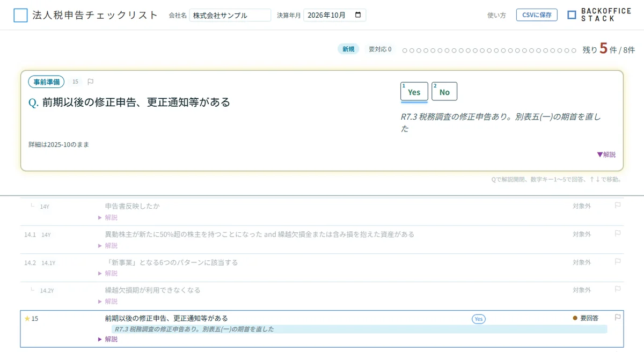Viewport: 644px width, 352px height.
Task: Click the 法人税申告チェックリスト title
Action: pos(96,15)
